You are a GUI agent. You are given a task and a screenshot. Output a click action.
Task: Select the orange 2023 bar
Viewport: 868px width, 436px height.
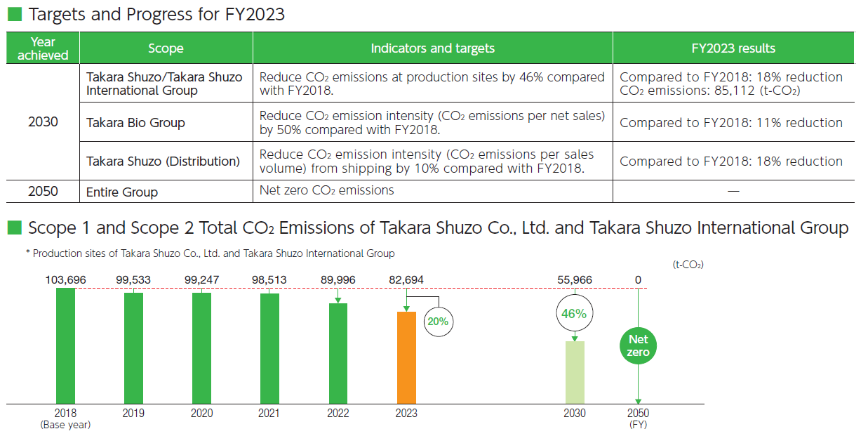(x=406, y=357)
